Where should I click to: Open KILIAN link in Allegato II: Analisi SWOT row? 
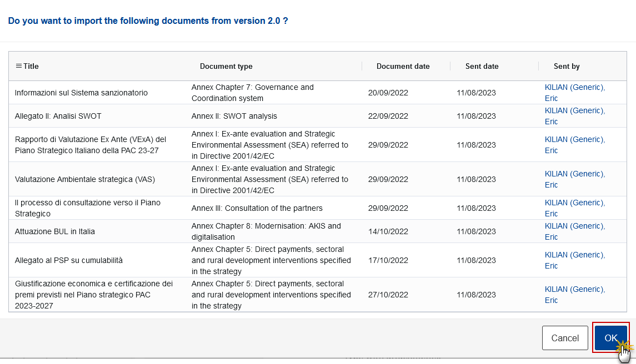(575, 116)
